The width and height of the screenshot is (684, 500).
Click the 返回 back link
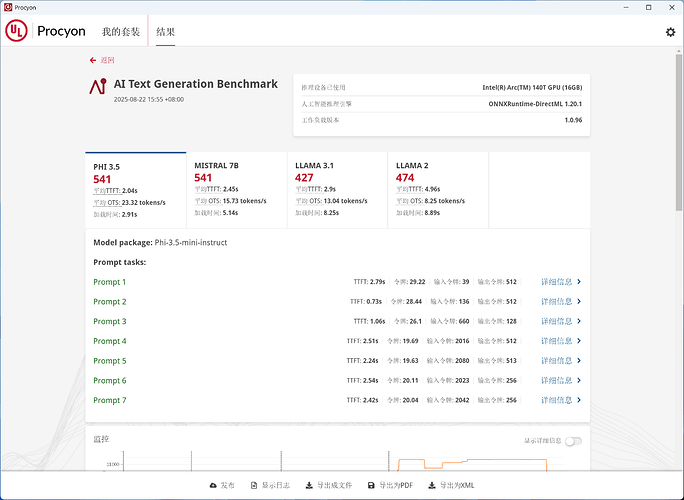102,60
